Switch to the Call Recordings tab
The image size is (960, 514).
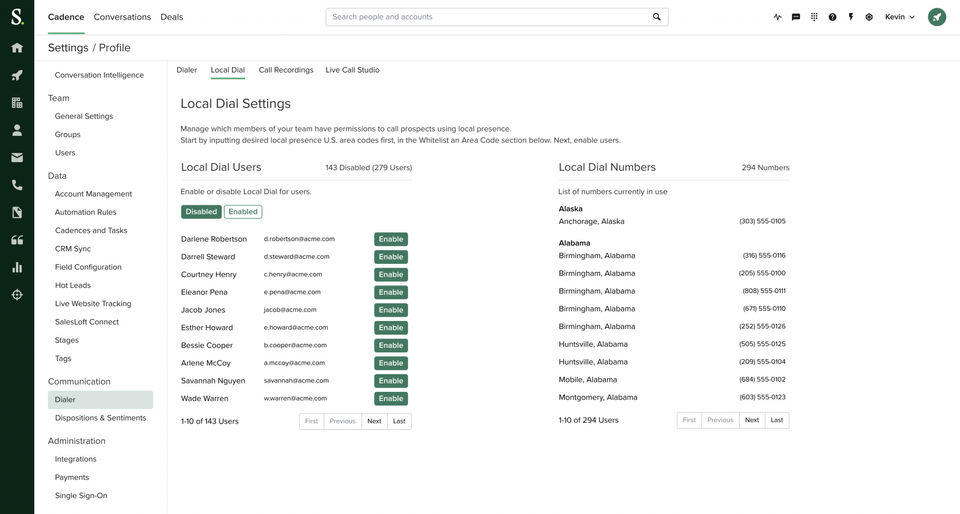(286, 70)
